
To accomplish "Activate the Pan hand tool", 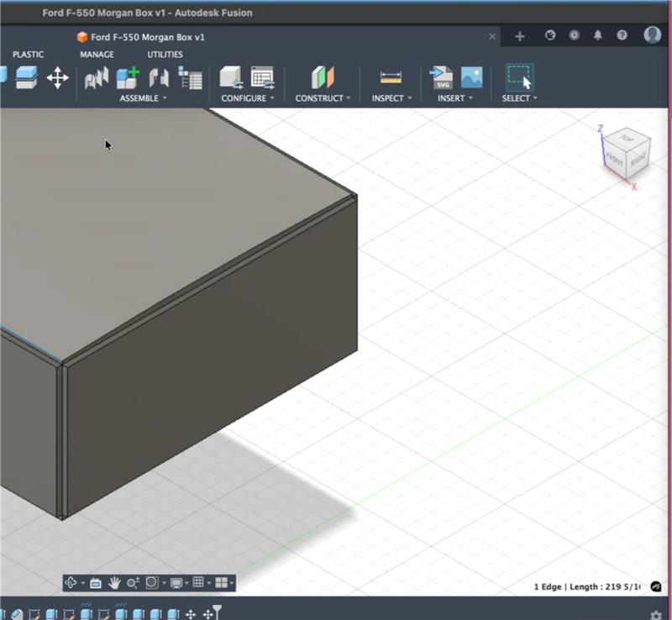I will pos(114,583).
